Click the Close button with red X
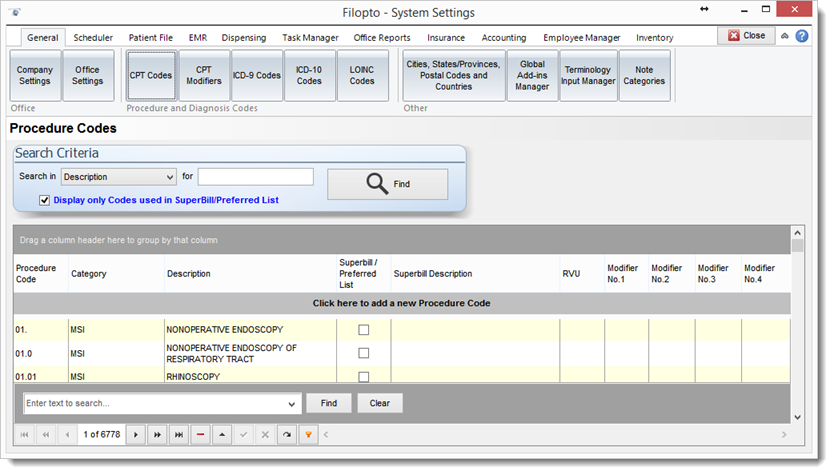The image size is (833, 474). click(x=746, y=36)
